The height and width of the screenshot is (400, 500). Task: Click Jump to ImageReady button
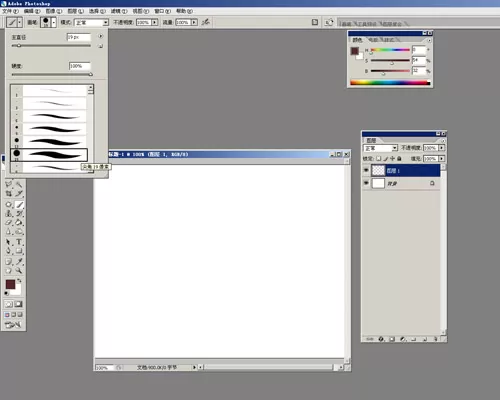coord(13,324)
